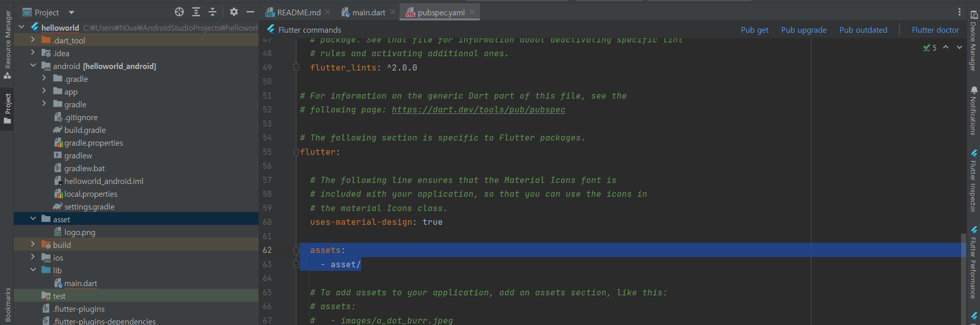Close the README.md tab
The image size is (980, 325).
[x=328, y=12]
